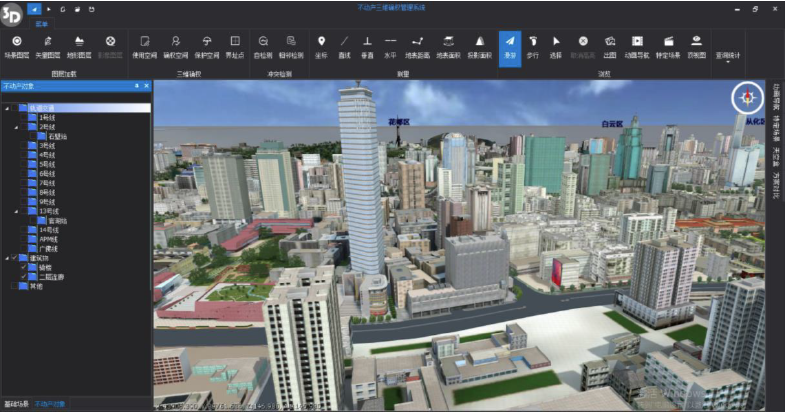785x412 pixels.
Task: Collapse the 2号线 tree node
Action: point(16,127)
